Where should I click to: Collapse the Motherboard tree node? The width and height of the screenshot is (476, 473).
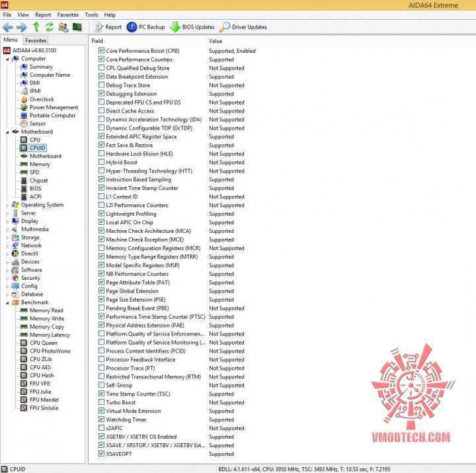pos(7,132)
